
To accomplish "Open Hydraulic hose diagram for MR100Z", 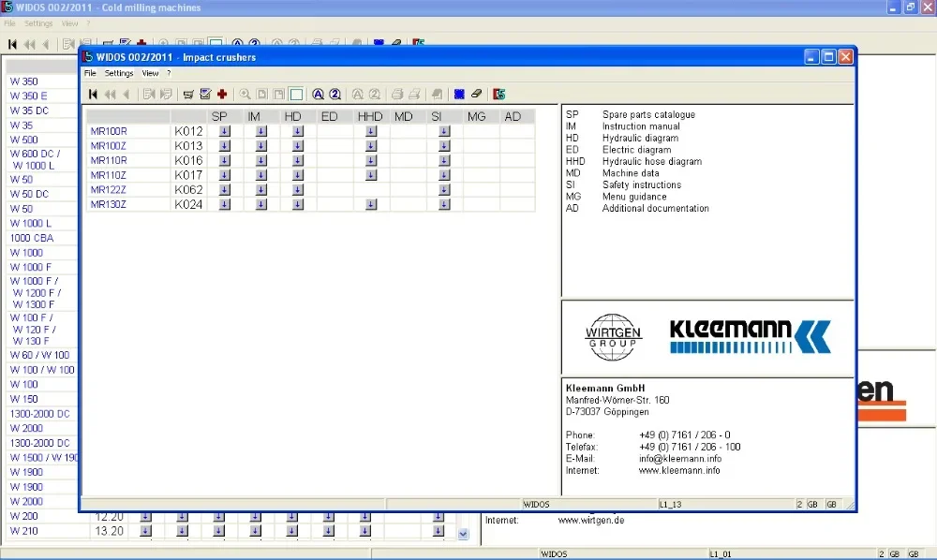I will coord(371,146).
